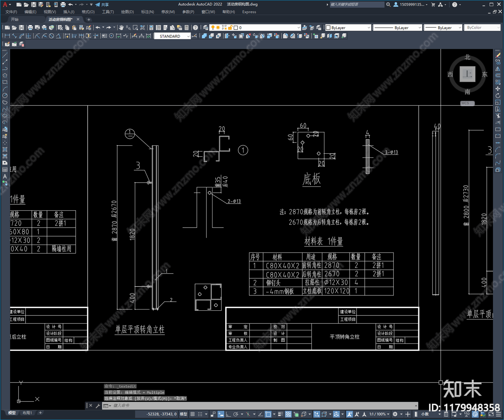Open the ByLayer linetype dropdown
This screenshot has width=504, height=420.
pyautogui.click(x=398, y=28)
